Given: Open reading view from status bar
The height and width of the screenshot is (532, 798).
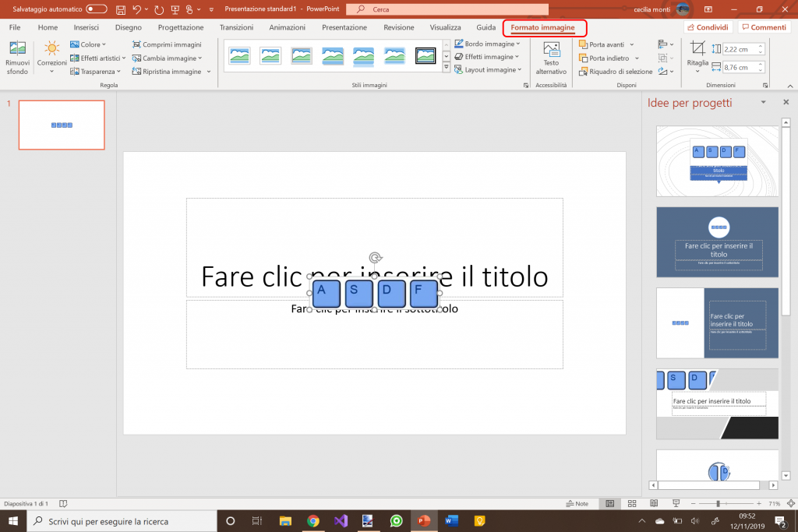Looking at the screenshot, I should pyautogui.click(x=654, y=503).
